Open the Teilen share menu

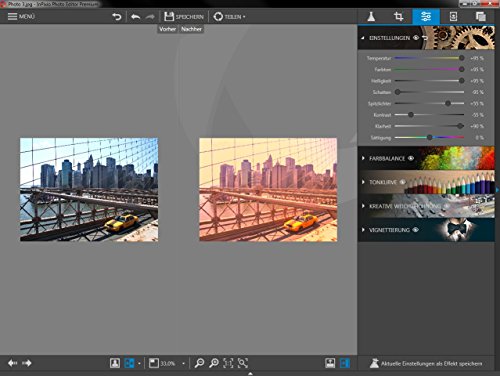point(229,17)
